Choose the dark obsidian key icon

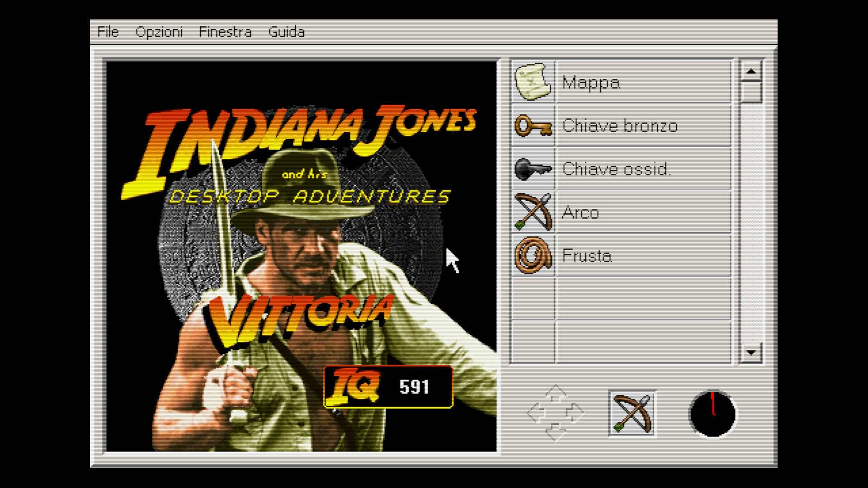coord(533,169)
